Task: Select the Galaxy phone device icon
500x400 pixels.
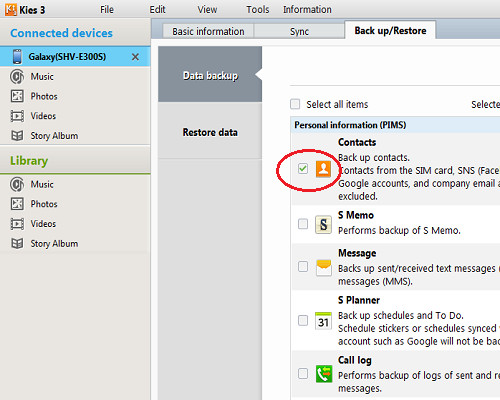Action: [x=17, y=57]
